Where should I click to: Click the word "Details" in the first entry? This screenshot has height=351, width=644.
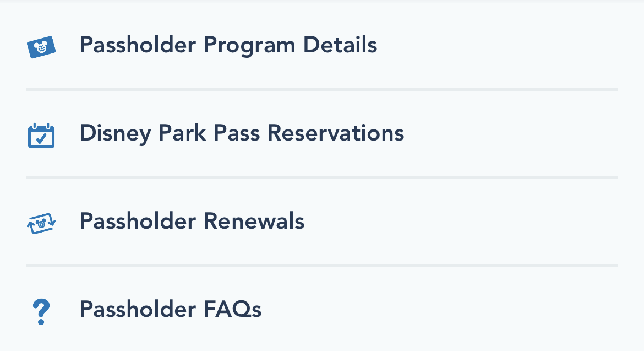click(340, 45)
